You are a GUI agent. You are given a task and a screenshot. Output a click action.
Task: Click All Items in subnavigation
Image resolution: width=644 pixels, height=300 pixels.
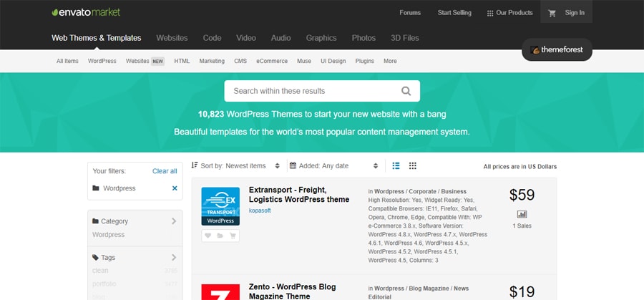pyautogui.click(x=67, y=61)
